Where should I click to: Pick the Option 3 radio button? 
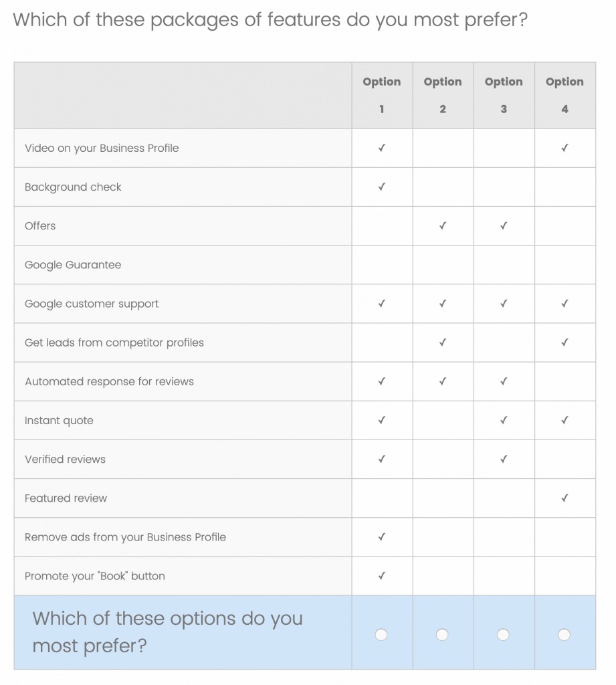(x=503, y=634)
